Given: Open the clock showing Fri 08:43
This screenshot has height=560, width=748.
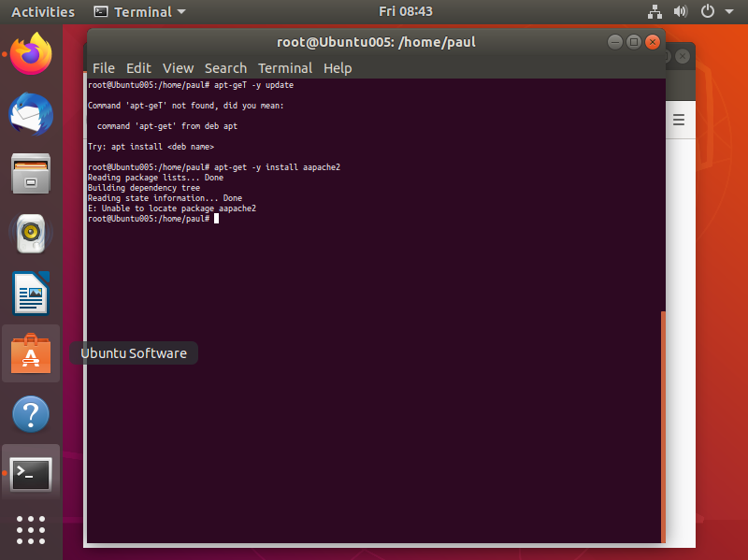Looking at the screenshot, I should coord(406,11).
